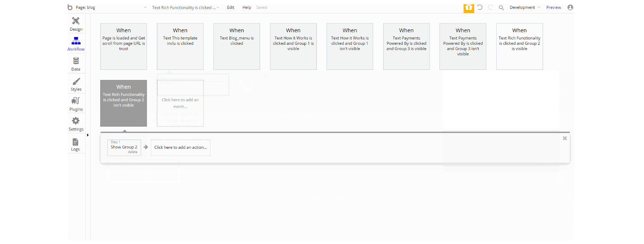The width and height of the screenshot is (644, 244).
Task: Select Rich Functionality Group 2 isn't visible event
Action: click(x=124, y=103)
